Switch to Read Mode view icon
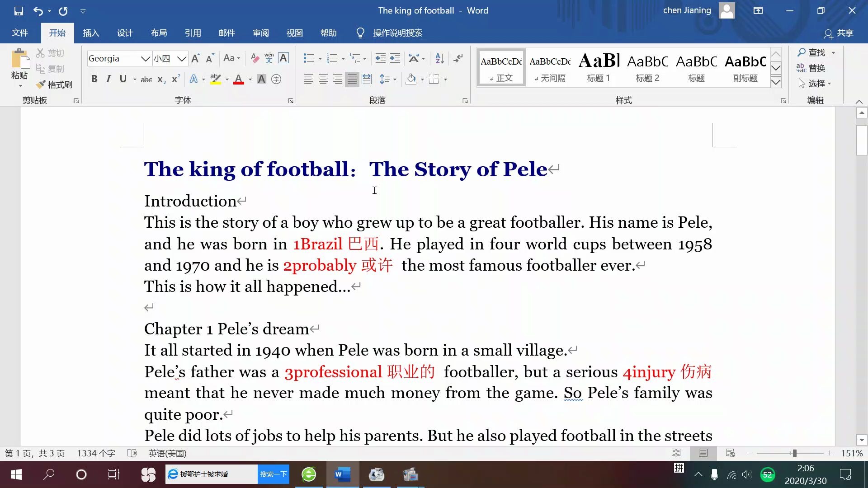Screen dimensions: 868x488 pyautogui.click(x=676, y=453)
